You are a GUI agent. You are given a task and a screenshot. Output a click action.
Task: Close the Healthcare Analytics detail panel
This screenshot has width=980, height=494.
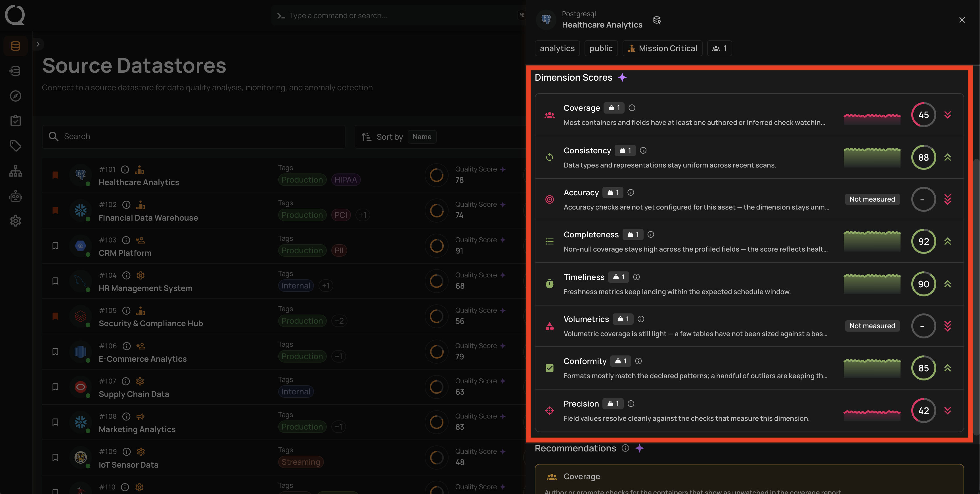click(x=962, y=20)
